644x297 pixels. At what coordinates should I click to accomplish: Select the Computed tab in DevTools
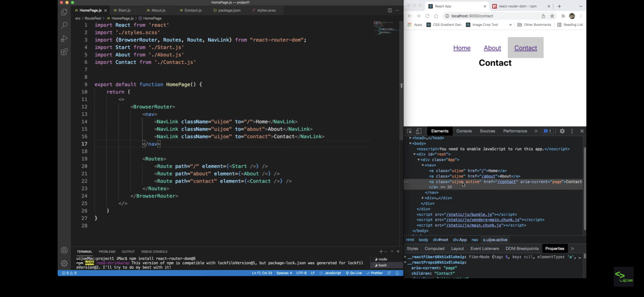tap(435, 248)
